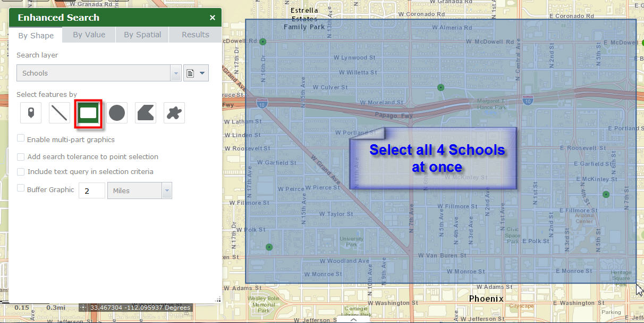The image size is (644, 323).
Task: Open the Results tab
Action: (x=196, y=35)
